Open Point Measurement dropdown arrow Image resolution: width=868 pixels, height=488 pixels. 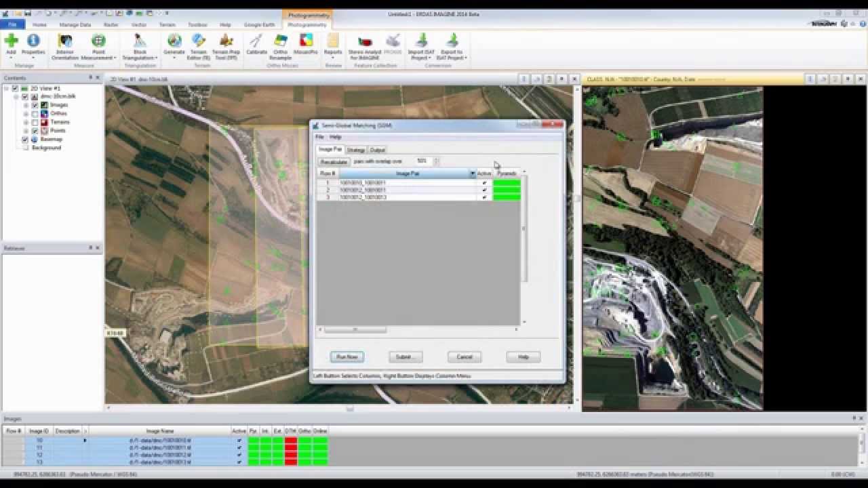[x=115, y=58]
